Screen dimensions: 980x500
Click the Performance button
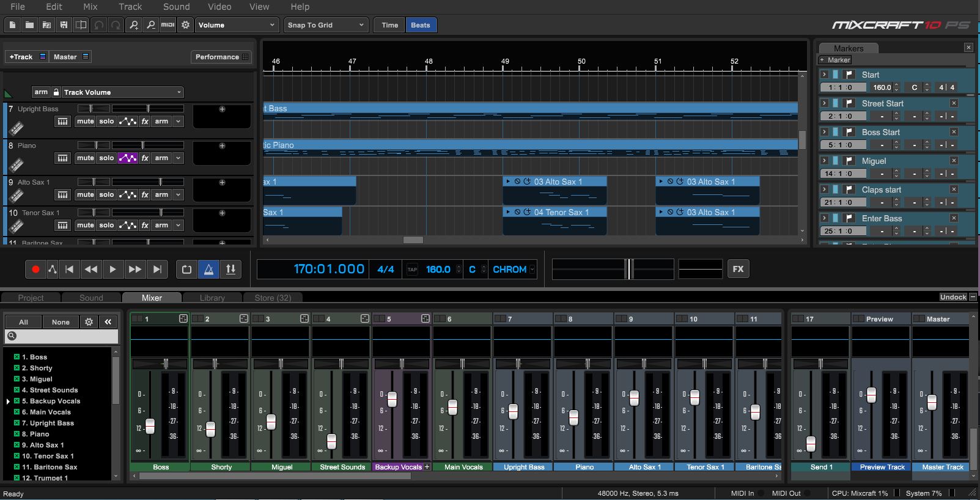(x=222, y=57)
